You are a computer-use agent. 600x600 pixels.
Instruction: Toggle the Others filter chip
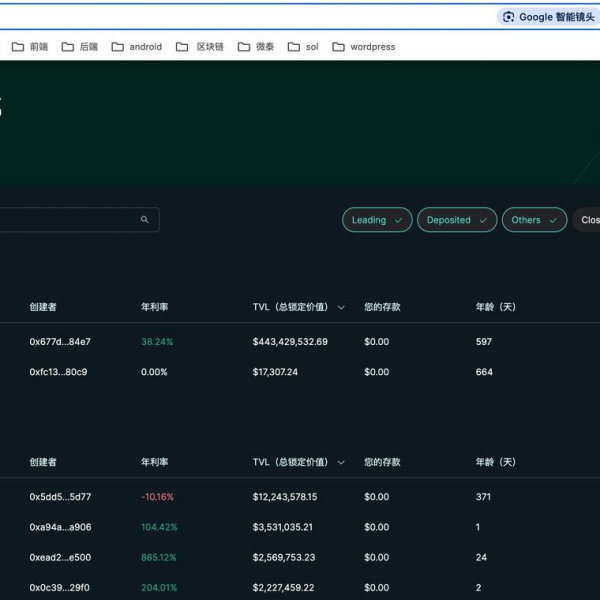pos(534,220)
